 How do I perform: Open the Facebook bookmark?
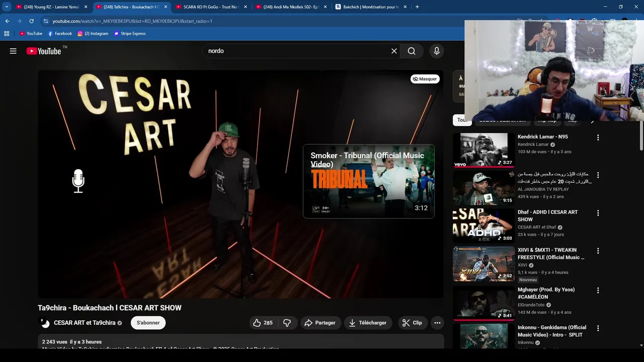click(x=60, y=34)
